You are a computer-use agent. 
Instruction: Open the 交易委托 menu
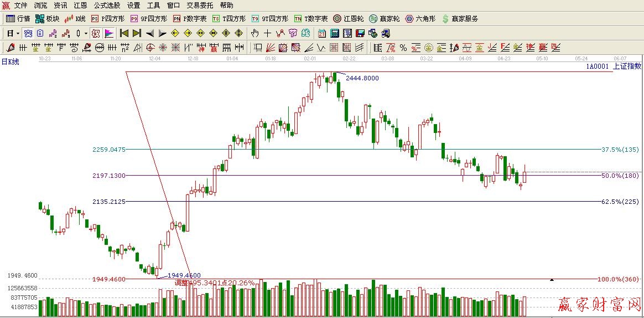(200, 5)
